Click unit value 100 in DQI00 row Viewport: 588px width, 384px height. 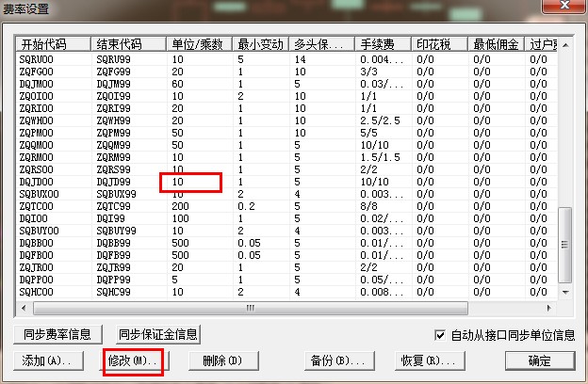[180, 218]
